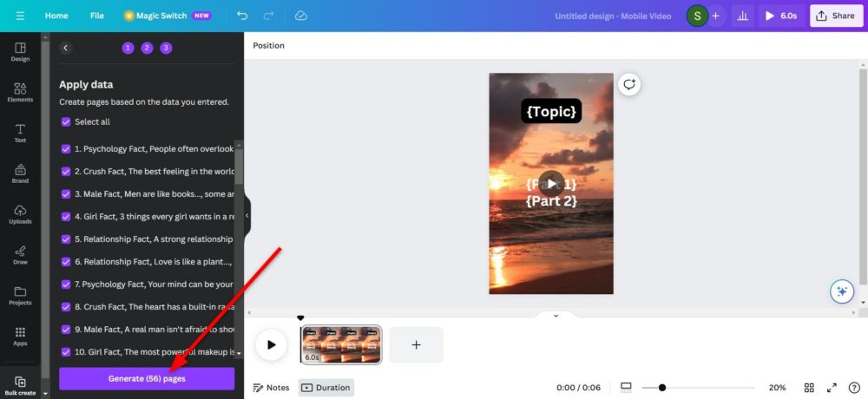868x399 pixels.
Task: Go to bulk create step 2
Action: pyautogui.click(x=147, y=48)
